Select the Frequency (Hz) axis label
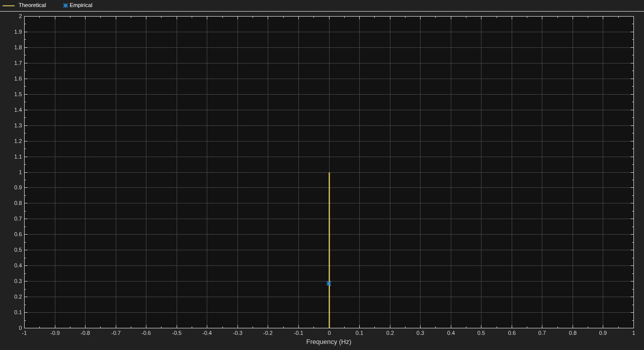Viewport: 644px width, 350px height. (329, 341)
